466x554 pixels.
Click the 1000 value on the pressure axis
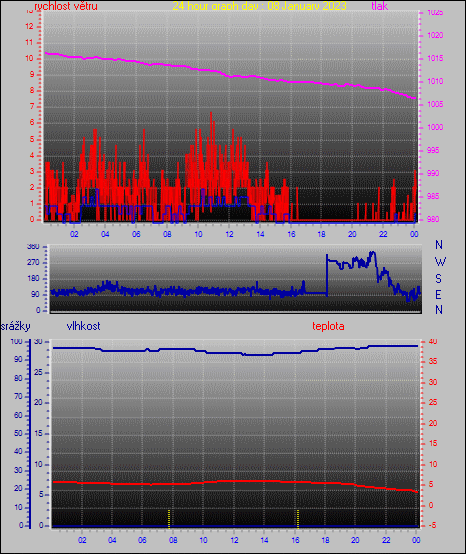[435, 127]
